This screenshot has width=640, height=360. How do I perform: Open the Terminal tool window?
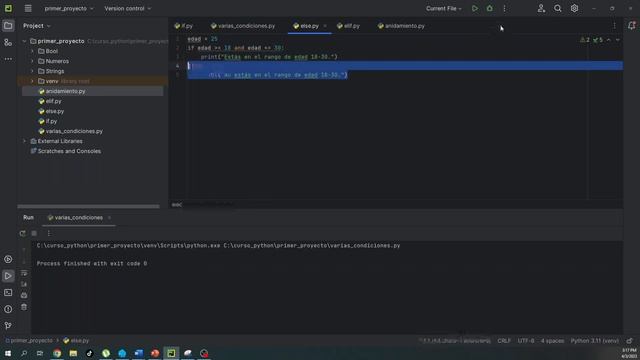pos(8,293)
